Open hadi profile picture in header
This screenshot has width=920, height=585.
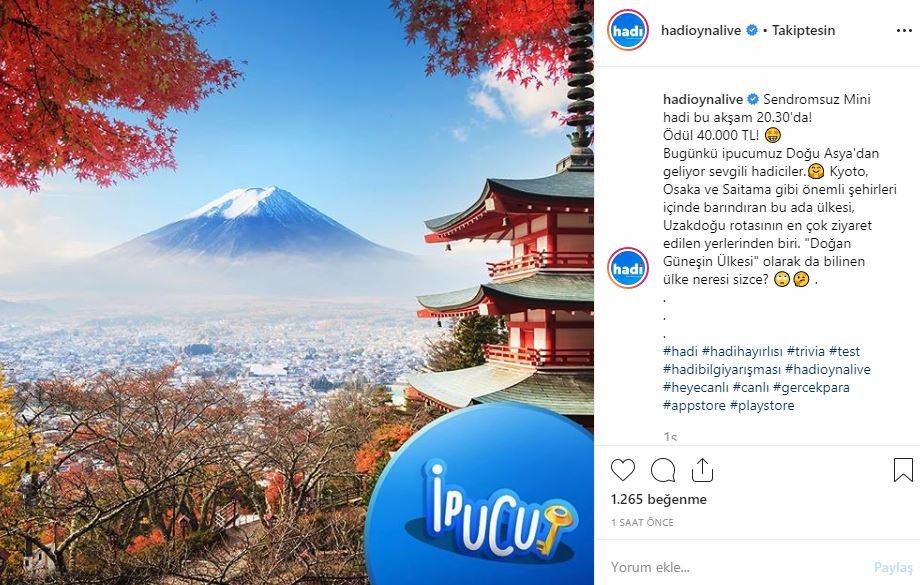[x=628, y=30]
